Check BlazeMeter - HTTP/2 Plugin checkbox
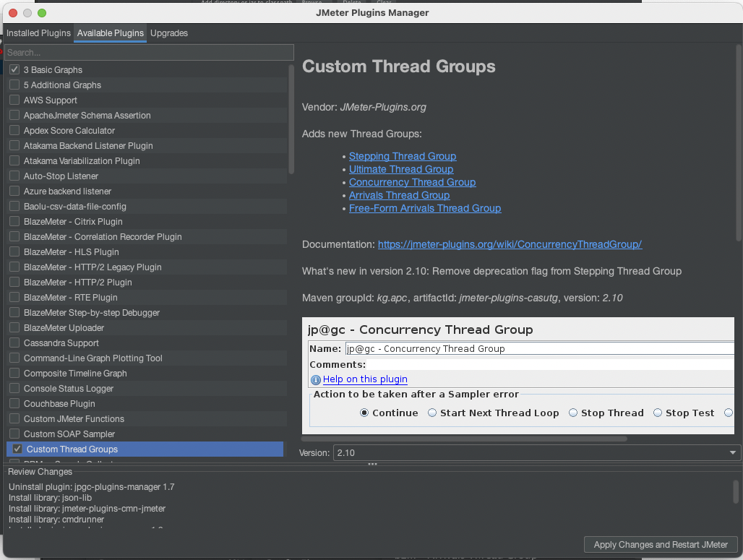743x560 pixels. coord(14,282)
